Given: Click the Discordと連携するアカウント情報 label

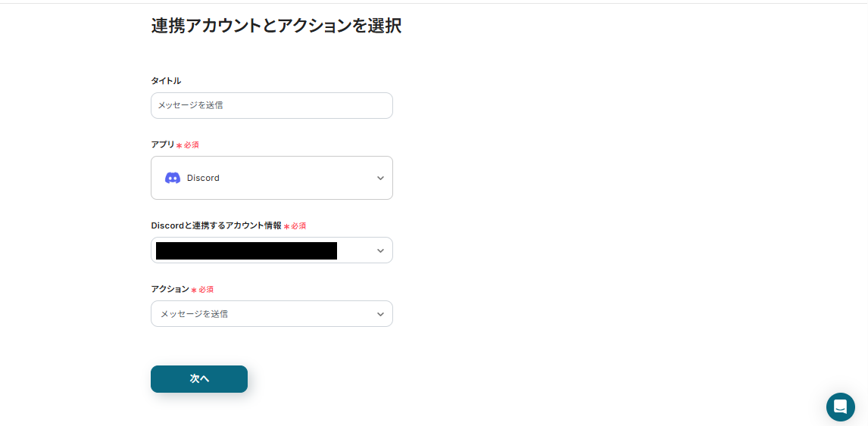Looking at the screenshot, I should tap(216, 225).
